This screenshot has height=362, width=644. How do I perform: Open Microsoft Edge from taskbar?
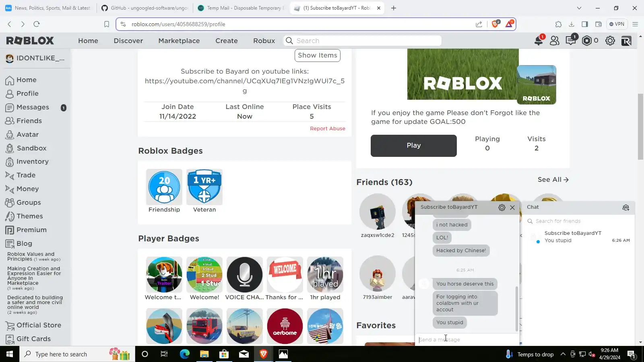[185, 354]
